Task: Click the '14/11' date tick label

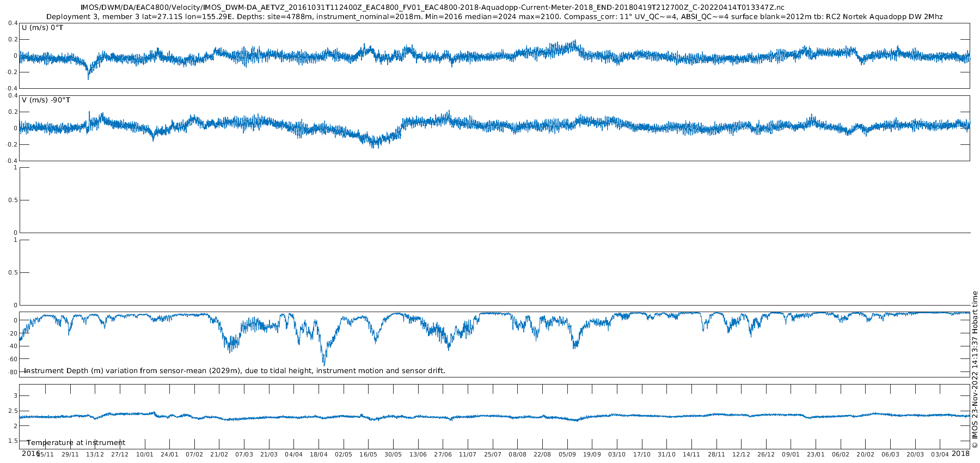Action: click(x=691, y=454)
